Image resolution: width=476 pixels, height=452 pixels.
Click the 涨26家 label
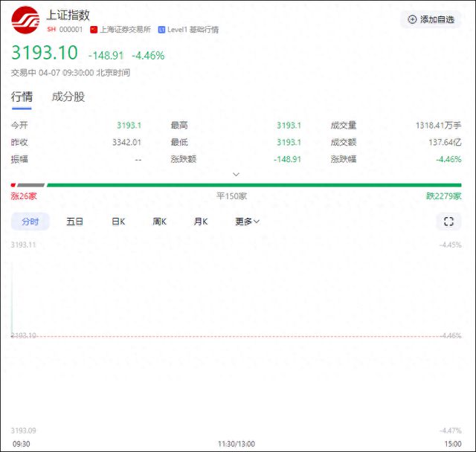point(24,196)
